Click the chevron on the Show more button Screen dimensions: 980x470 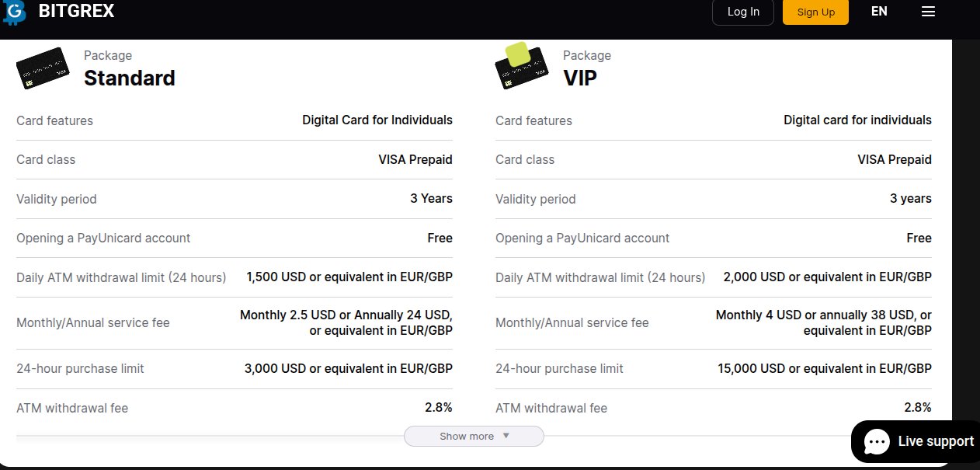coord(505,436)
